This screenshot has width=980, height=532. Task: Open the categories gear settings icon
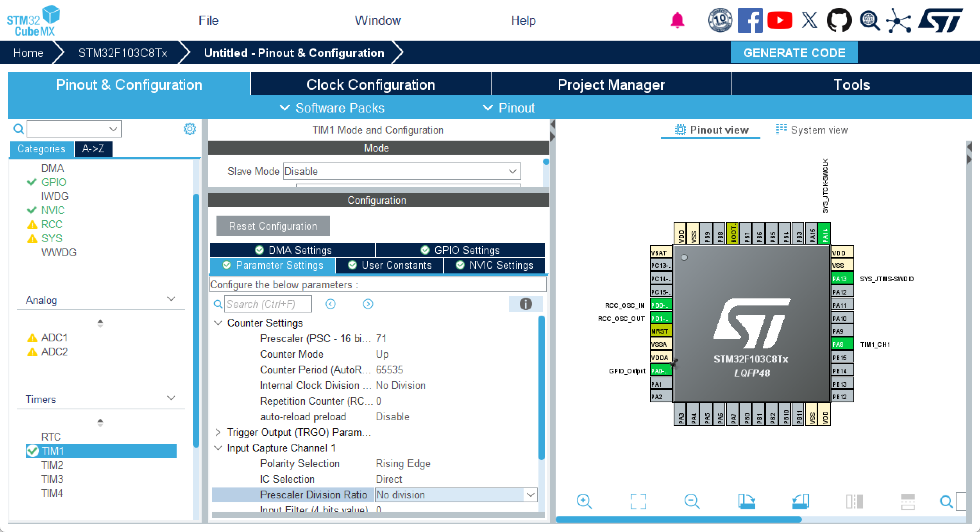pyautogui.click(x=190, y=129)
